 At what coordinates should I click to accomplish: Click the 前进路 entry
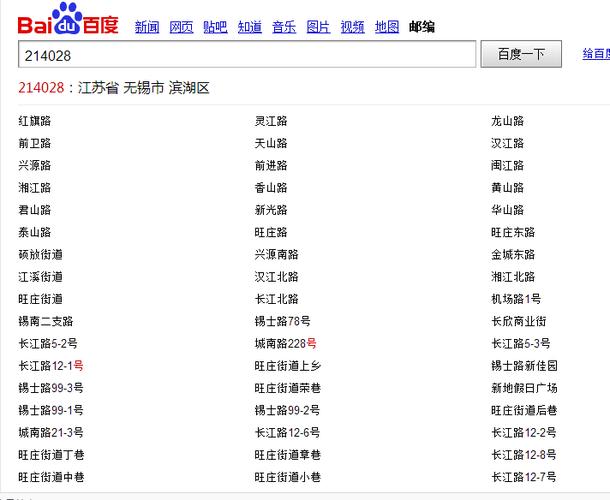click(x=271, y=165)
